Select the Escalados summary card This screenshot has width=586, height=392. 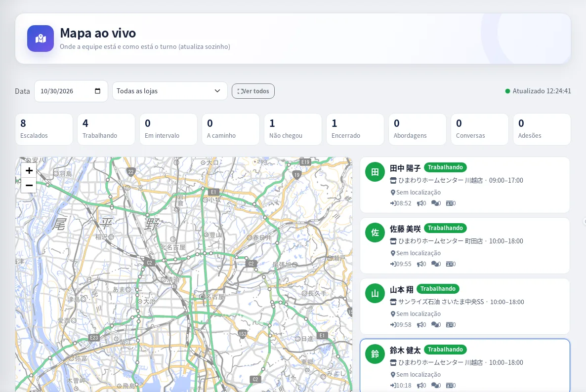pyautogui.click(x=43, y=129)
